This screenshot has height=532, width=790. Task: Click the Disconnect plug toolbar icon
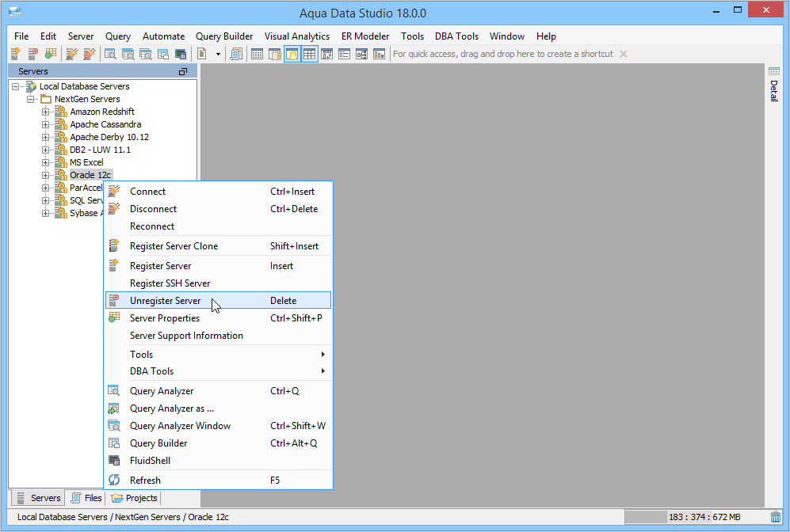(x=90, y=54)
